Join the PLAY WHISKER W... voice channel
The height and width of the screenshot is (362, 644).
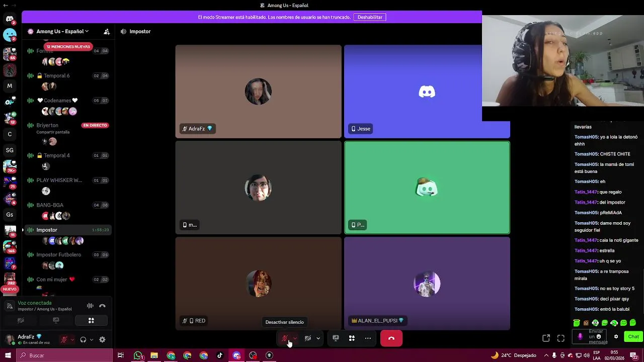click(x=68, y=180)
